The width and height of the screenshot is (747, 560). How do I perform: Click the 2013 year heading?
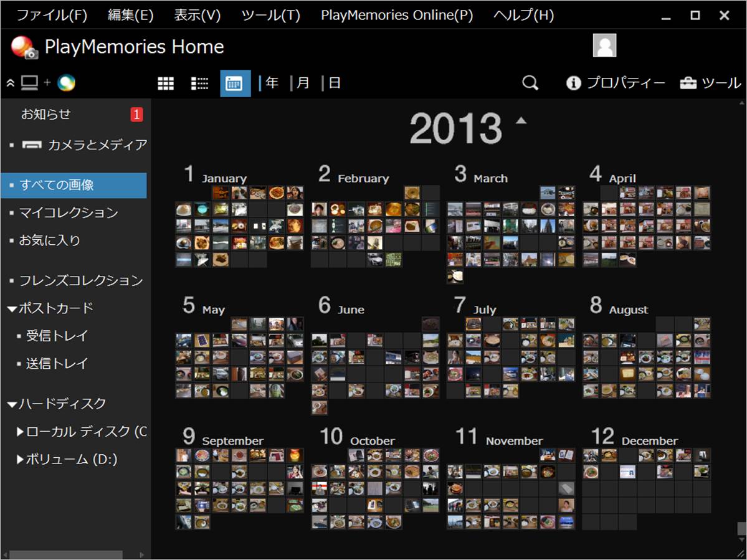(455, 128)
